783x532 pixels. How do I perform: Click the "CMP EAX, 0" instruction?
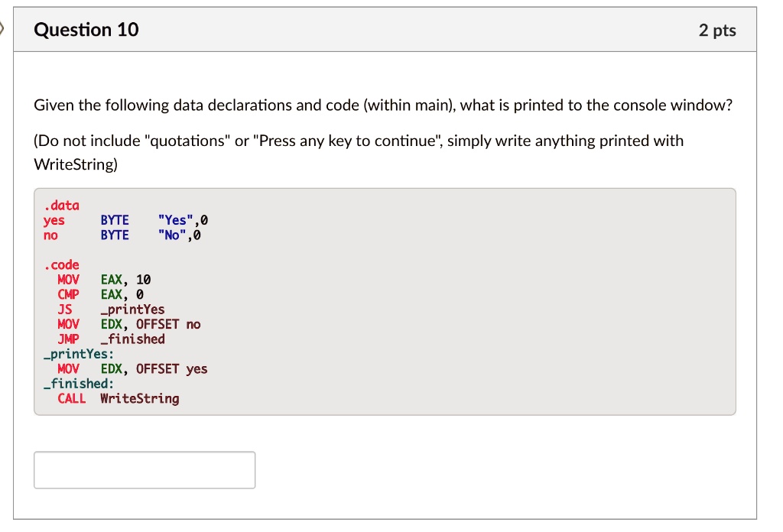coord(100,294)
